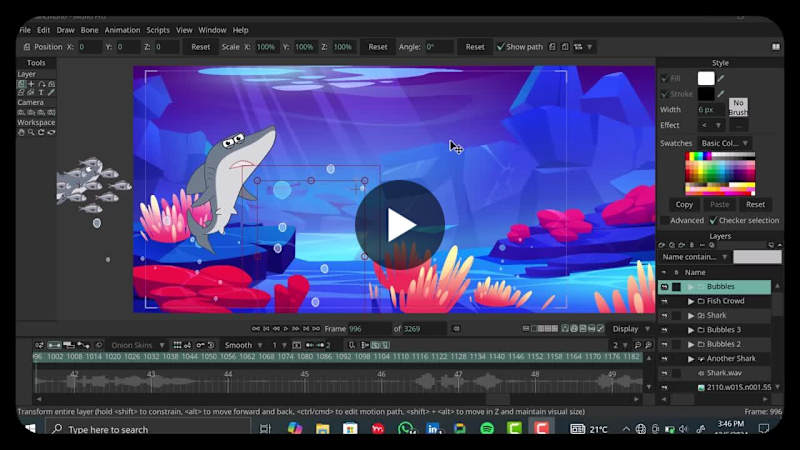Click Reset next to Scale fields

[x=378, y=47]
